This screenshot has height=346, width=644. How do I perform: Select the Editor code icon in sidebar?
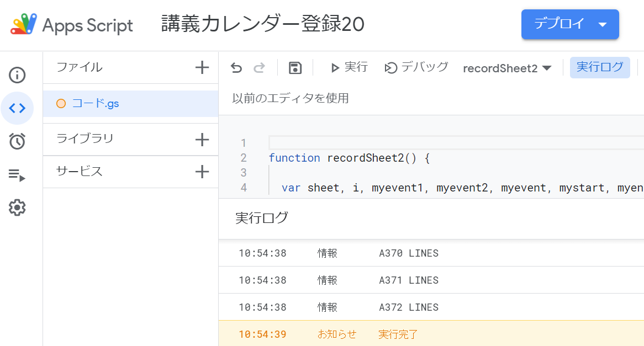click(17, 108)
